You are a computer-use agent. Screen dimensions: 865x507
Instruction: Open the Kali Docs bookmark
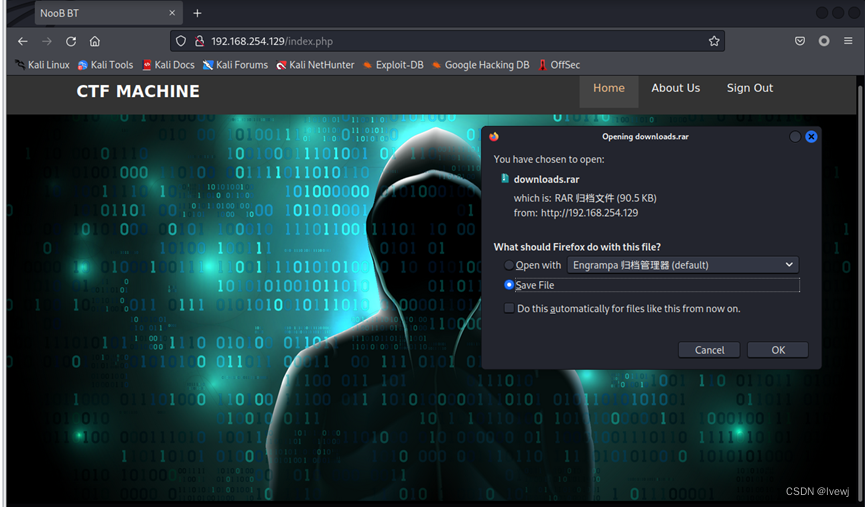(168, 65)
